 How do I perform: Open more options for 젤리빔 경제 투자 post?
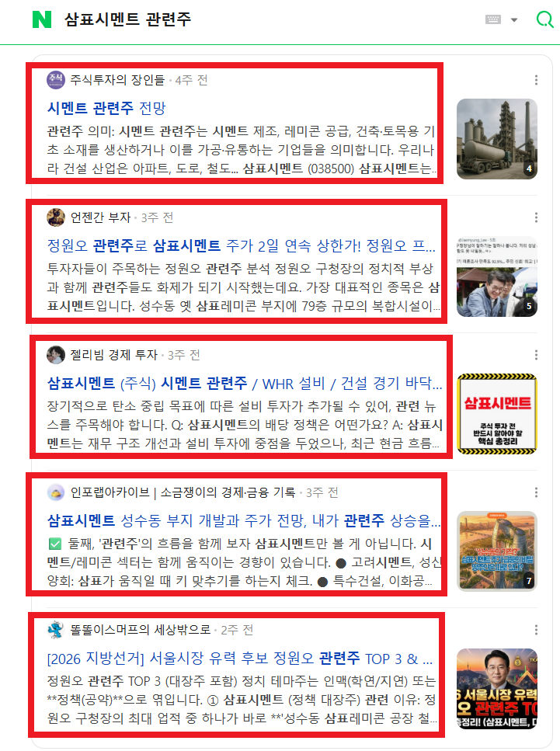pyautogui.click(x=536, y=355)
